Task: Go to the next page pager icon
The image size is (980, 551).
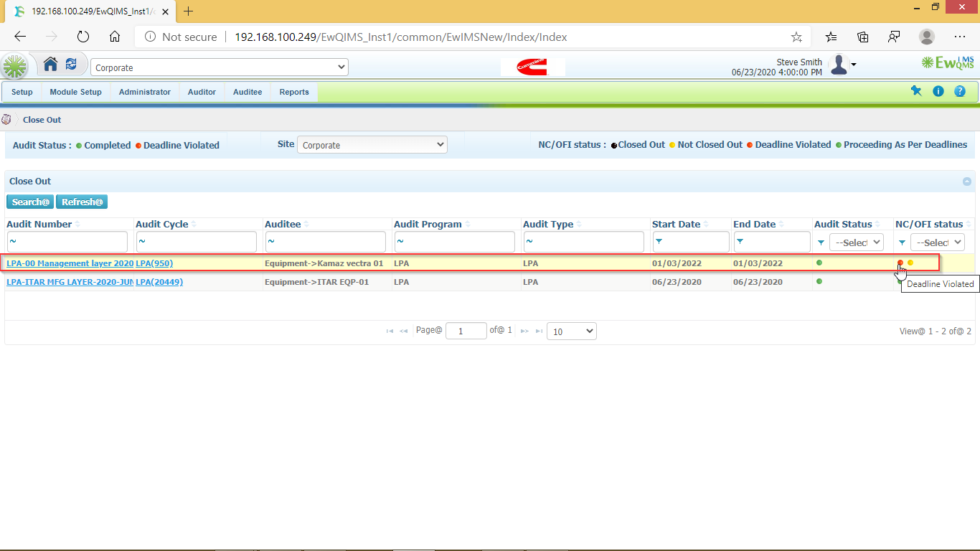Action: point(524,331)
